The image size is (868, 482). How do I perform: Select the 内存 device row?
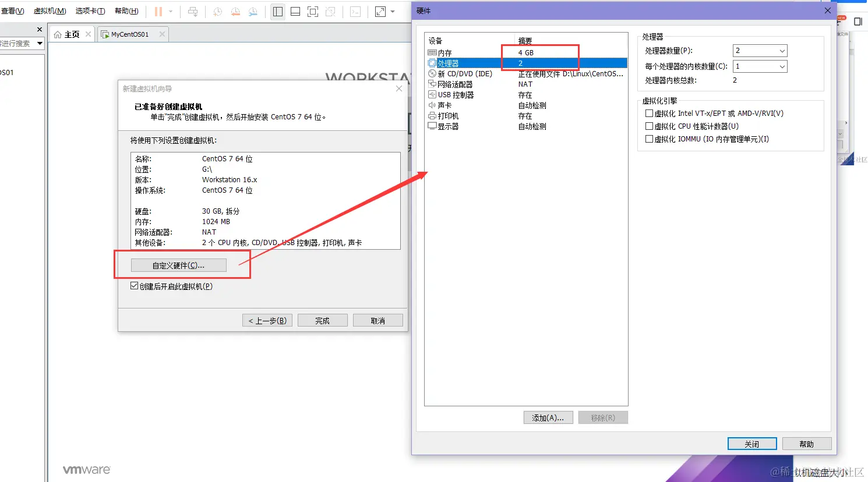(527, 52)
